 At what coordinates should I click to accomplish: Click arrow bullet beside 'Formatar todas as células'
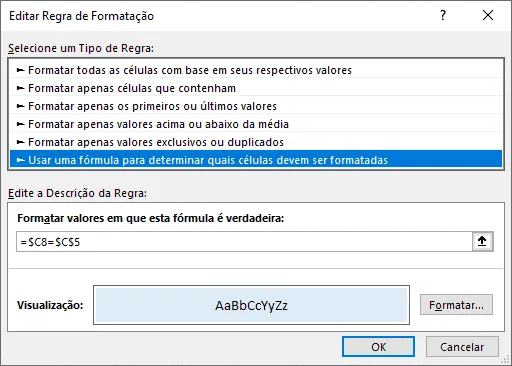[21, 70]
